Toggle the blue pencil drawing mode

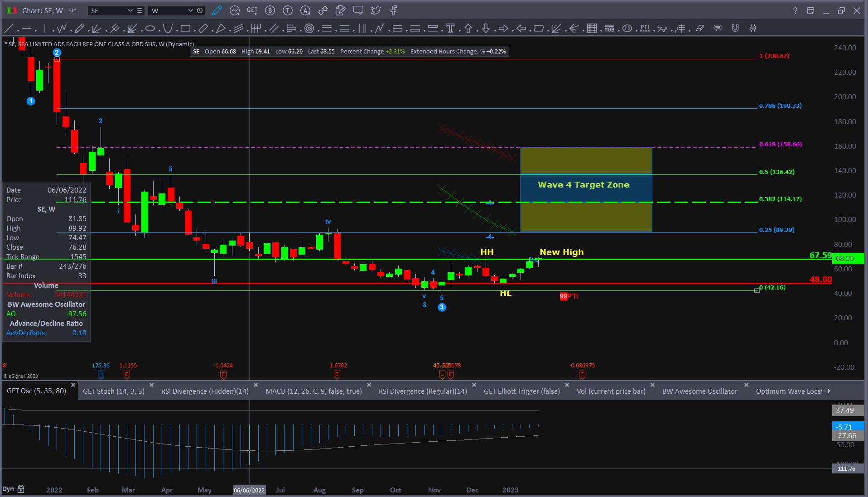point(217,10)
